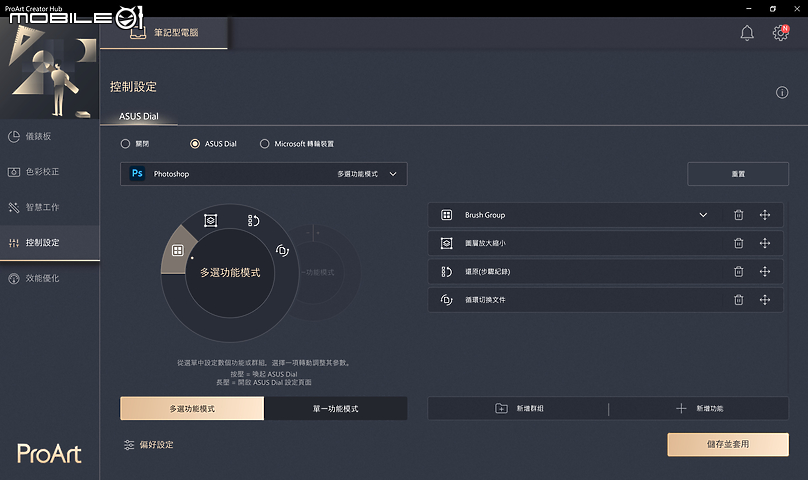This screenshot has width=808, height=480.
Task: Open 控制設定 in sidebar
Action: pyautogui.click(x=49, y=242)
